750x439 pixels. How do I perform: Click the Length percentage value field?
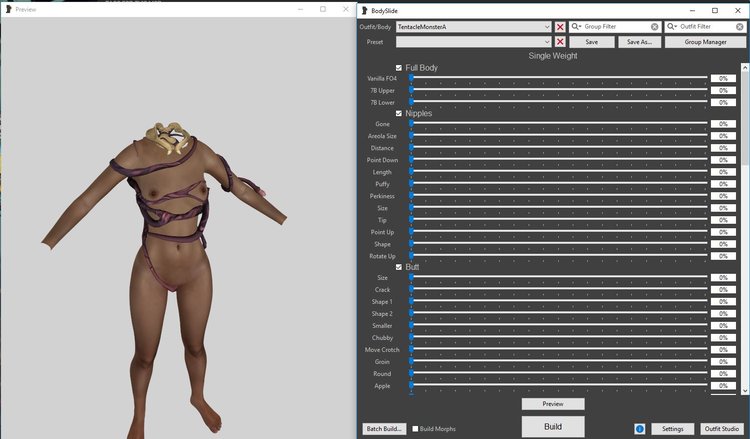point(723,172)
